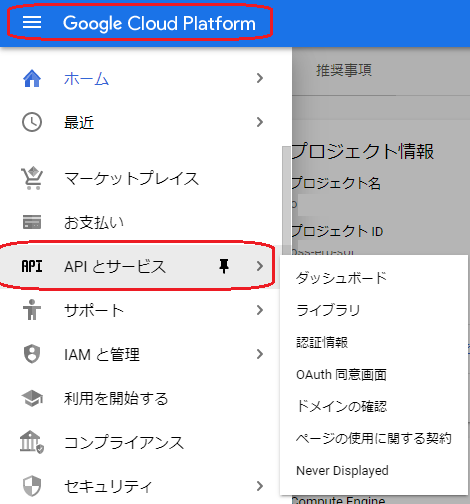Click the security shield icon
This screenshot has height=504, width=470.
coord(32,486)
